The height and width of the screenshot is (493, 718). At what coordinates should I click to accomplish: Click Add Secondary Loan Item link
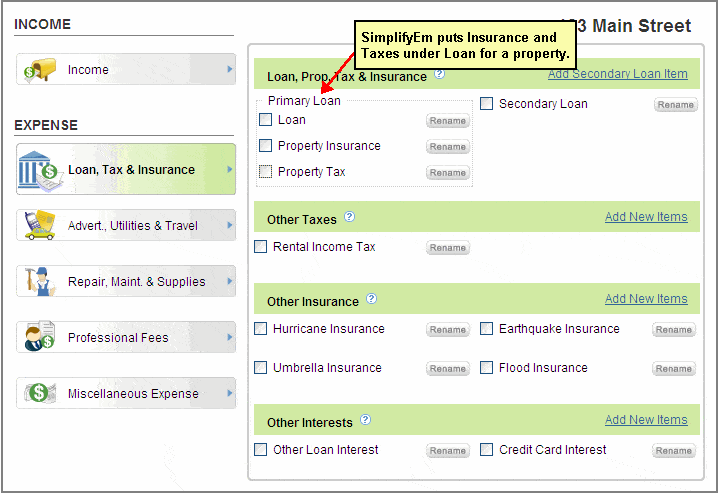click(x=617, y=74)
